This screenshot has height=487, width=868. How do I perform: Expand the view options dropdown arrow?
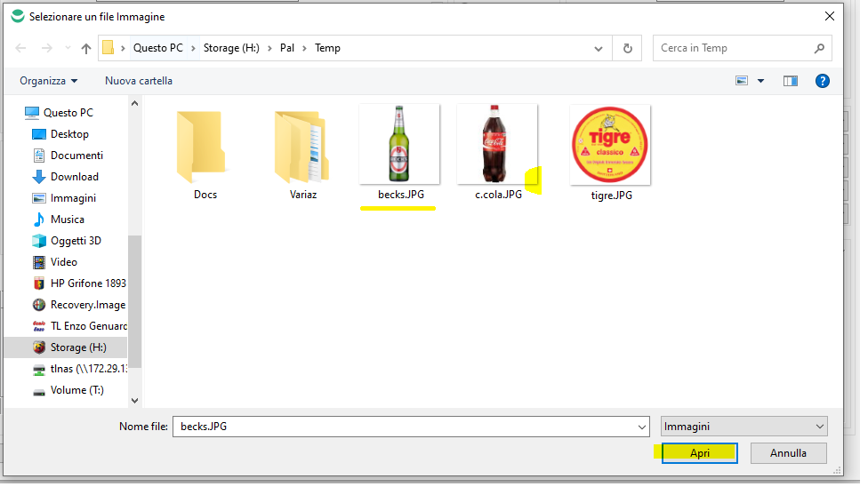coord(760,81)
